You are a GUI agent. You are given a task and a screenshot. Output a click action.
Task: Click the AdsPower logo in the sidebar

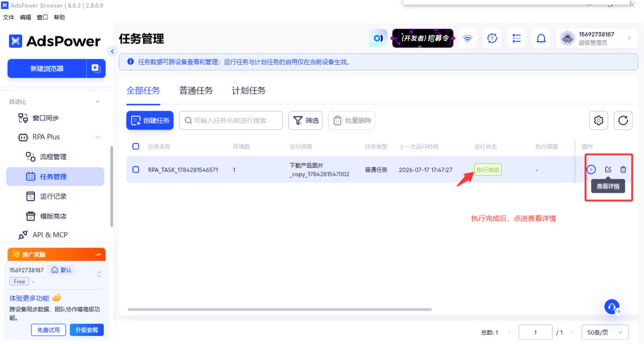tap(55, 41)
